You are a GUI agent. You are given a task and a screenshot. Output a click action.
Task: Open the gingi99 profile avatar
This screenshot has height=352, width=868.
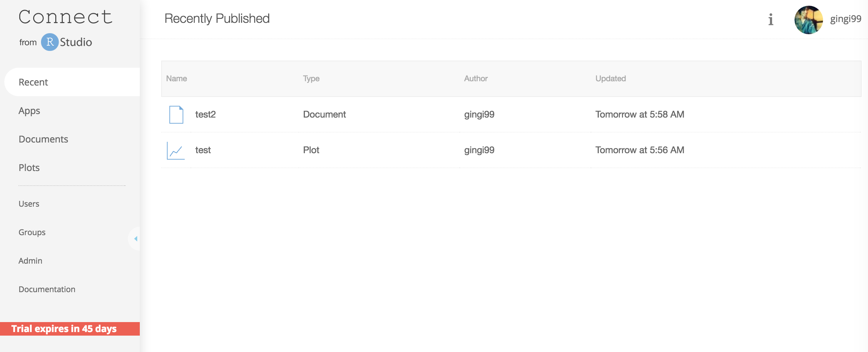pos(809,20)
